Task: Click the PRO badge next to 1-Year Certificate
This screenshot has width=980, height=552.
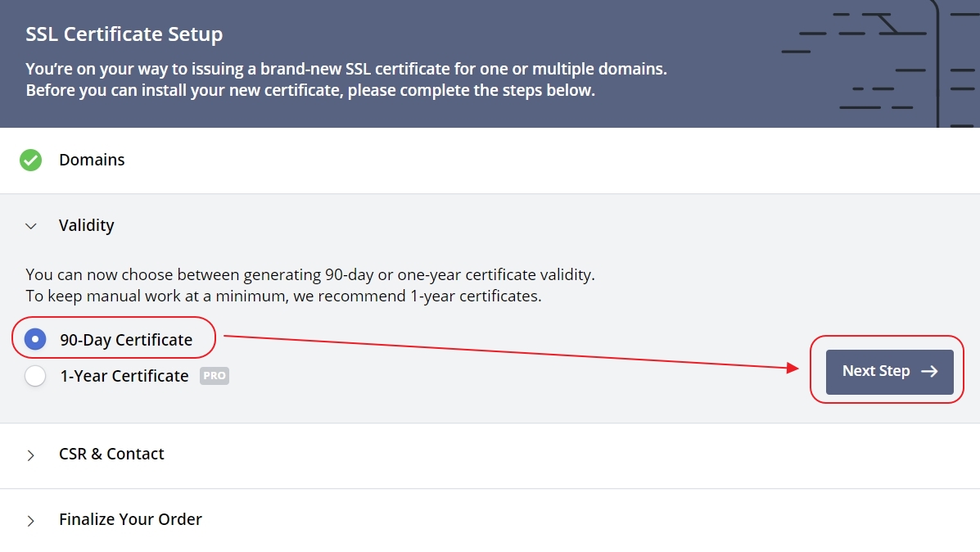Action: click(215, 376)
